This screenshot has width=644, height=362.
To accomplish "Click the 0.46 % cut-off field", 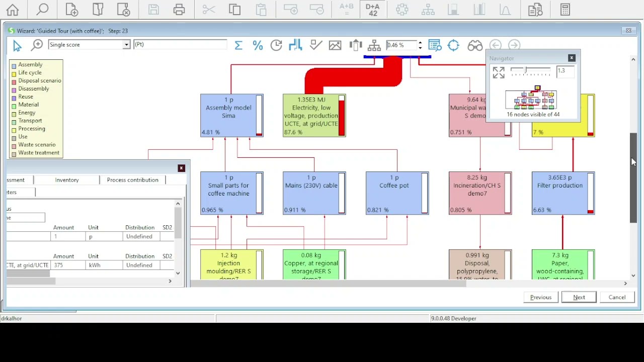I will click(401, 45).
